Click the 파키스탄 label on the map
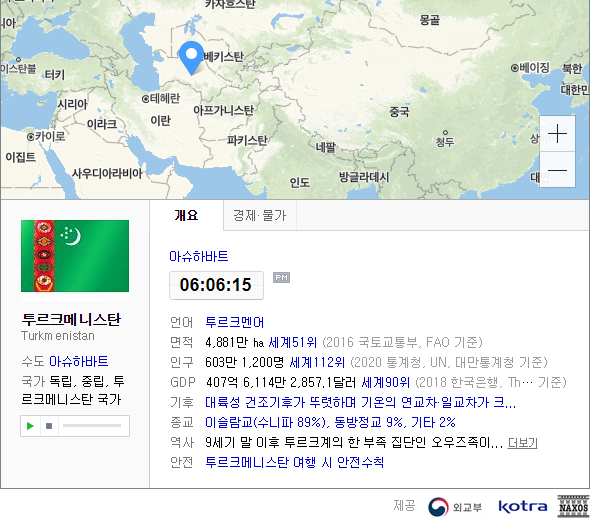The height and width of the screenshot is (521, 591). click(x=247, y=141)
